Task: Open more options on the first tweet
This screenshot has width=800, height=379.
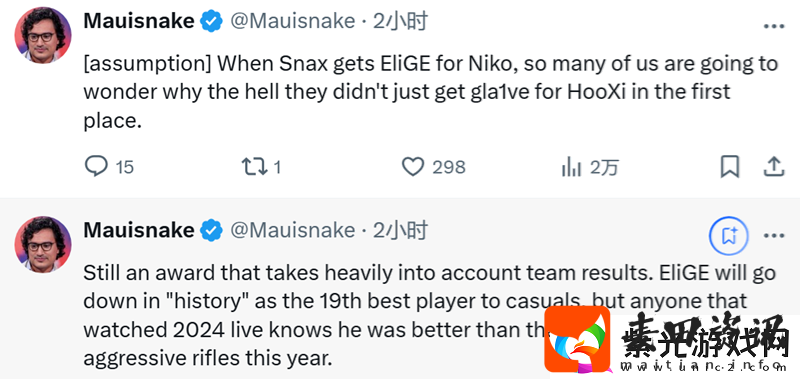Action: click(x=773, y=26)
